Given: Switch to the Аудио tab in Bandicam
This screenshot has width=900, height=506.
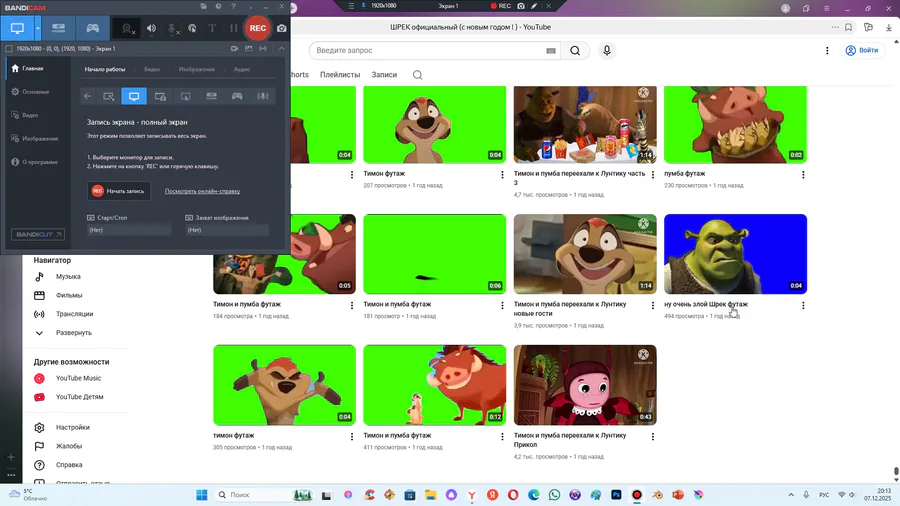Looking at the screenshot, I should pos(242,69).
